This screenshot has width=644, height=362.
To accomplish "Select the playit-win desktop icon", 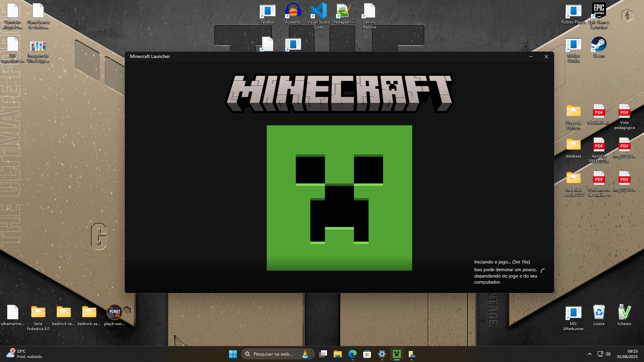I will 114,316.
